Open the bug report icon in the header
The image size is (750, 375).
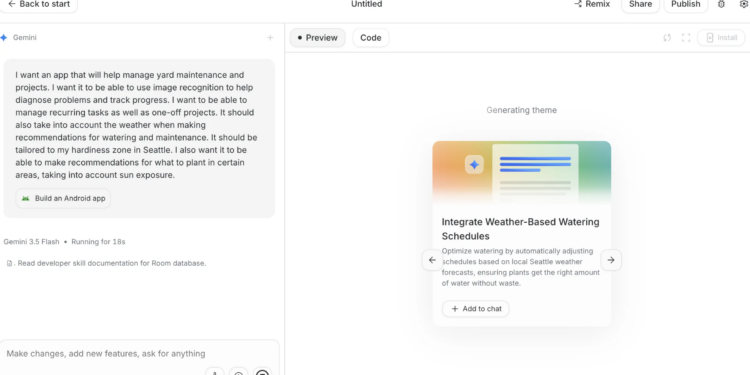click(721, 4)
